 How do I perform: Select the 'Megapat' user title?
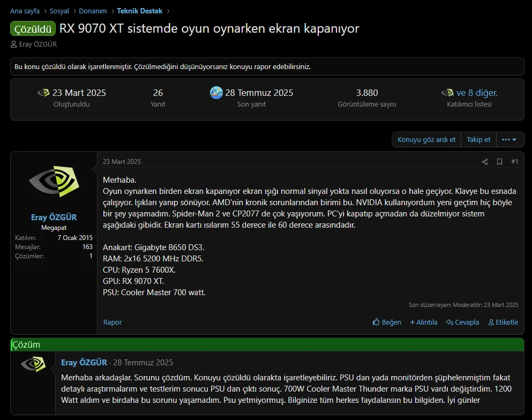[54, 228]
